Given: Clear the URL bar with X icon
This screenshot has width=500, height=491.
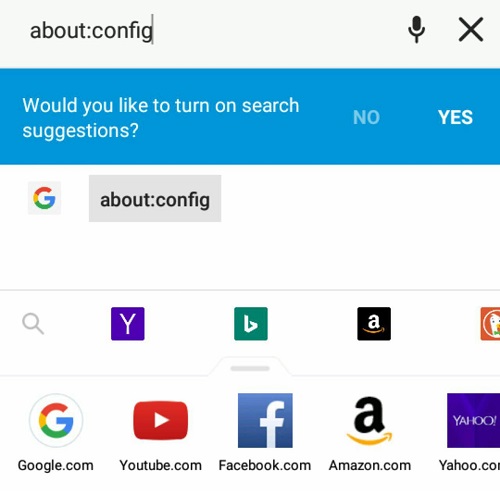Looking at the screenshot, I should pyautogui.click(x=471, y=29).
